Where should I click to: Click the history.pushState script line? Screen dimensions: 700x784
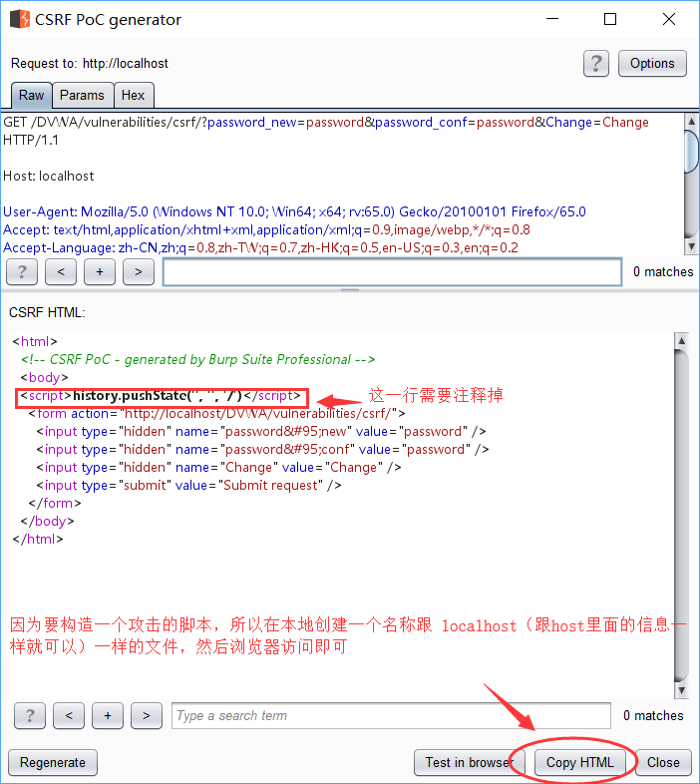(x=161, y=396)
